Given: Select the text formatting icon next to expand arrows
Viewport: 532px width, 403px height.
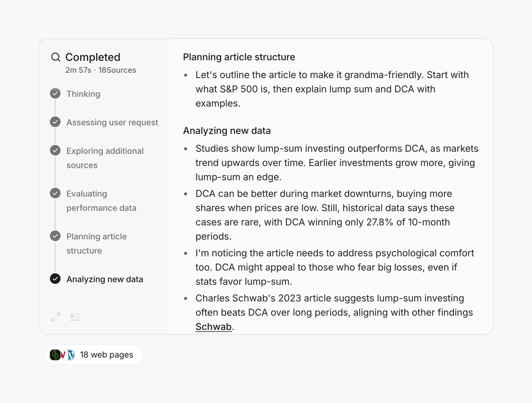Looking at the screenshot, I should (75, 317).
